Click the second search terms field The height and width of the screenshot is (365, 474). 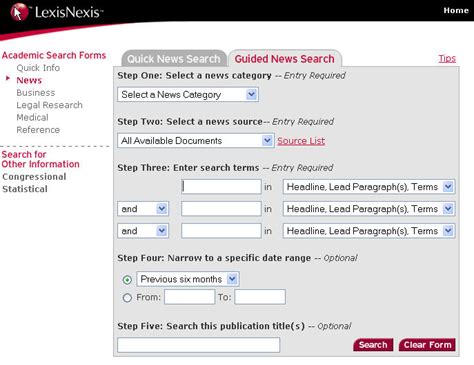click(x=221, y=209)
